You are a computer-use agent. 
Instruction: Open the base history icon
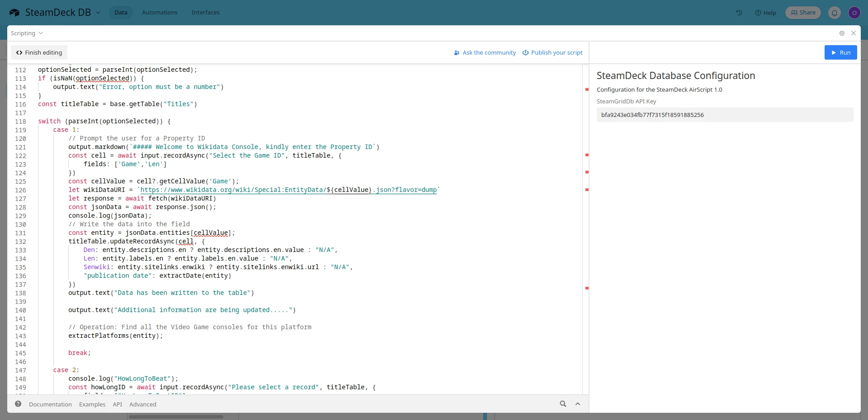click(x=739, y=13)
